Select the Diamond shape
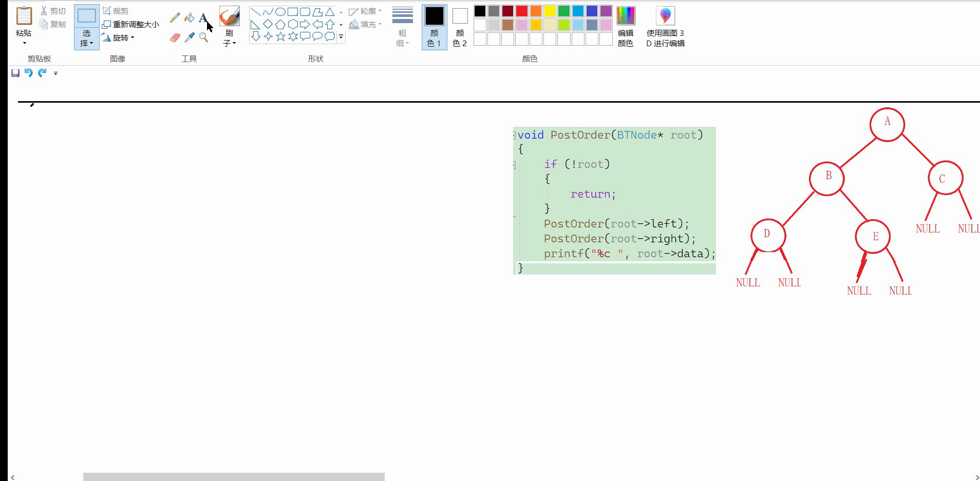The height and width of the screenshot is (481, 980). [268, 24]
